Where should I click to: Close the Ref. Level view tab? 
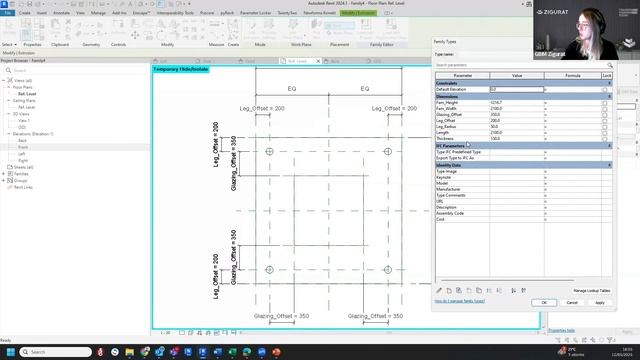tap(318, 61)
